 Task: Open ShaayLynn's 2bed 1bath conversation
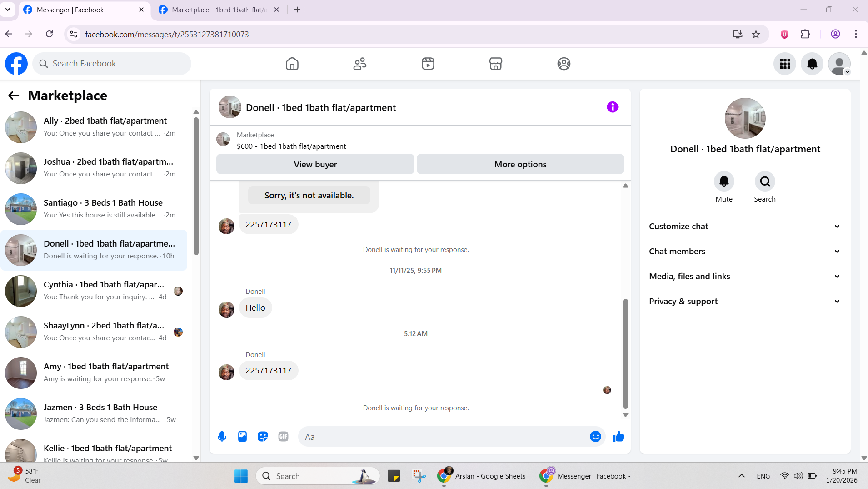(94, 332)
